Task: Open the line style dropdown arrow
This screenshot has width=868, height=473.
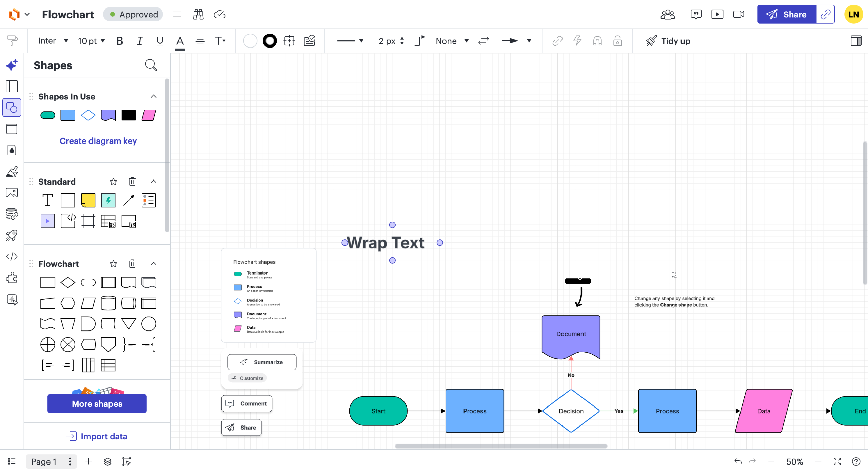Action: point(361,41)
